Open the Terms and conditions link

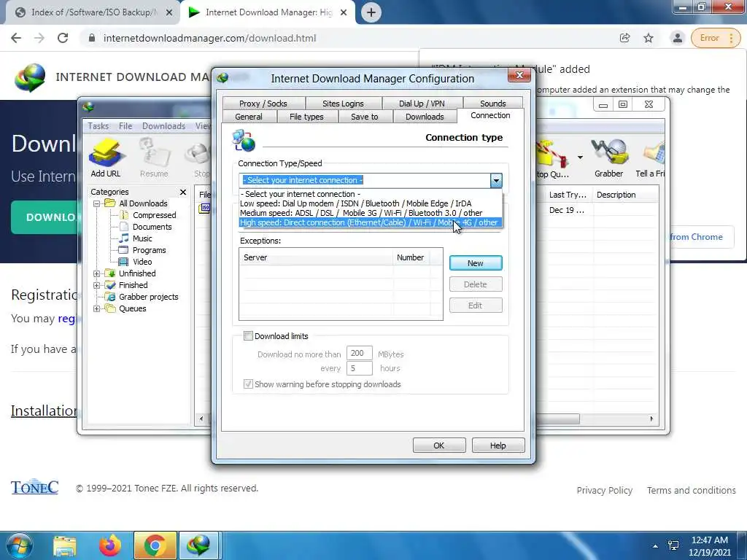pyautogui.click(x=691, y=491)
